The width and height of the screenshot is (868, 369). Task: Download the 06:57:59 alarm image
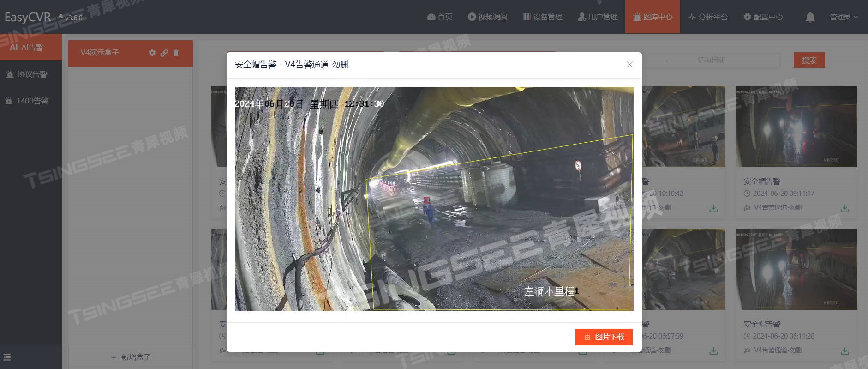713,351
